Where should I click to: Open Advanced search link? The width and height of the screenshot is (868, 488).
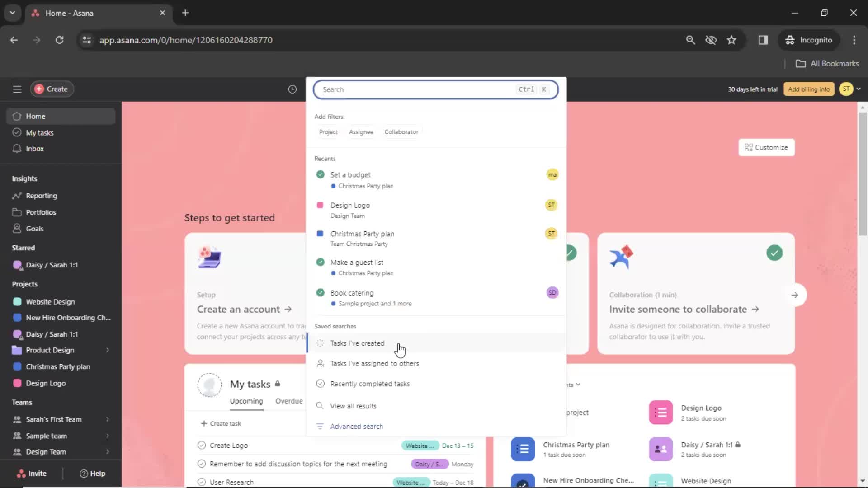pyautogui.click(x=356, y=426)
